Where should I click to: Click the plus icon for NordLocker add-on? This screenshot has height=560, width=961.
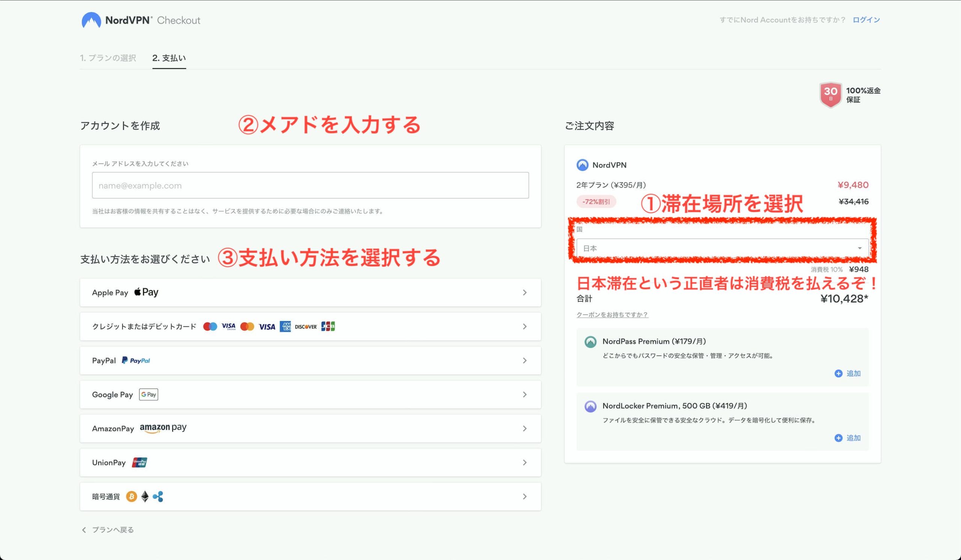pyautogui.click(x=838, y=438)
